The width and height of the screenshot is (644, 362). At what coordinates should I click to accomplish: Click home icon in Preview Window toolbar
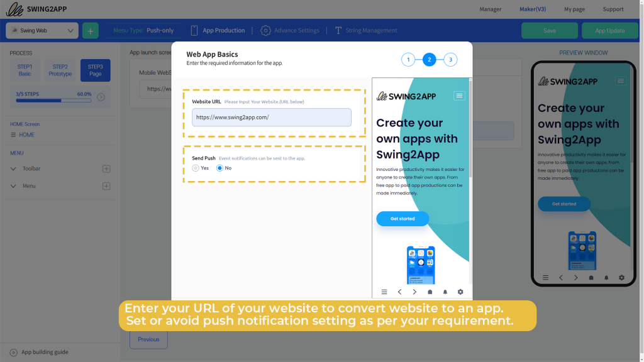591,278
